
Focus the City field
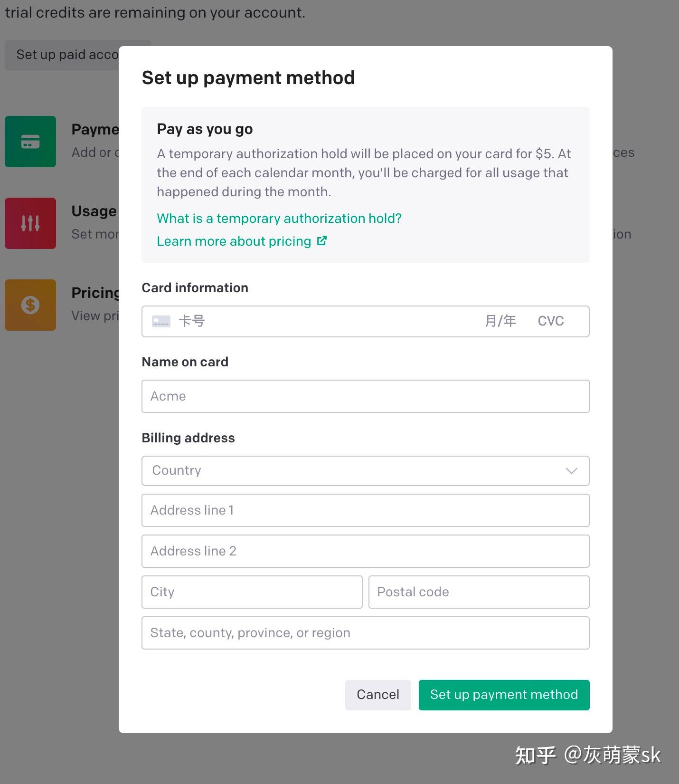coord(252,592)
